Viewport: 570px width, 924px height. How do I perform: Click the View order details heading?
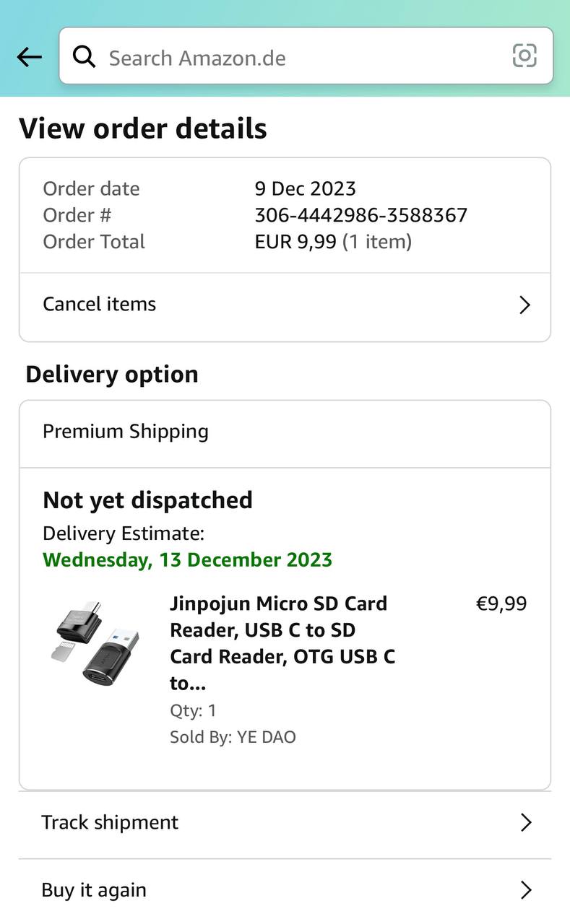coord(143,128)
